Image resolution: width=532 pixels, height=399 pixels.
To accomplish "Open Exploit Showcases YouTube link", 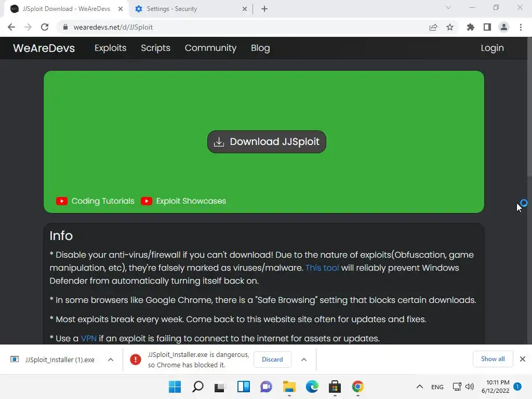I will (x=191, y=201).
